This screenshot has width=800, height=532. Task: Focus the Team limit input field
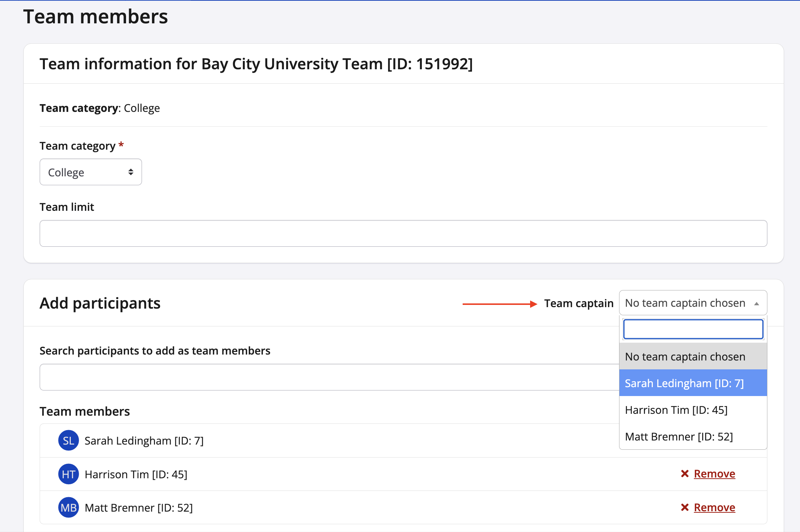(403, 233)
